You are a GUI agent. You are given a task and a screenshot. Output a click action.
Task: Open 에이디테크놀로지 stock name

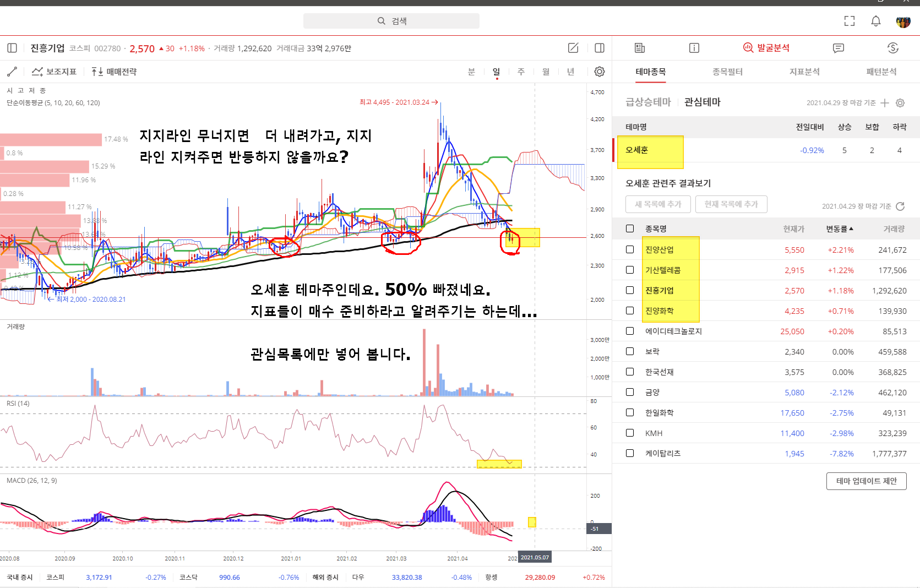tap(673, 331)
